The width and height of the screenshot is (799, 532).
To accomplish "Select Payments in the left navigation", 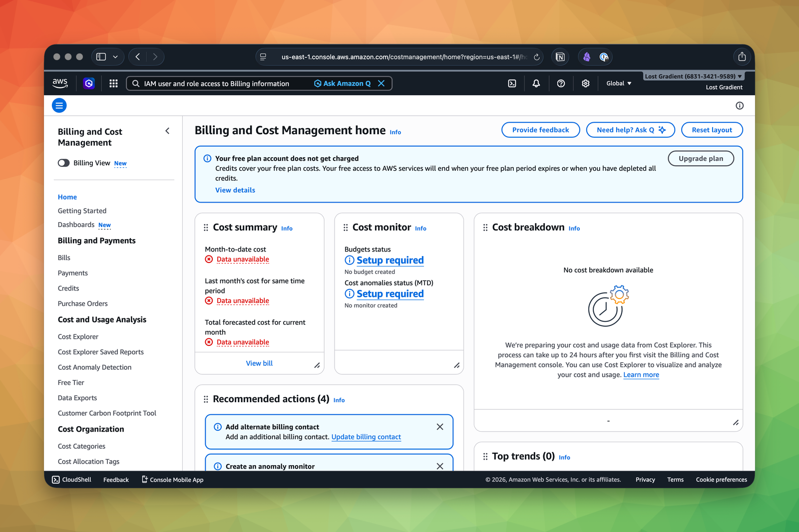I will point(72,273).
